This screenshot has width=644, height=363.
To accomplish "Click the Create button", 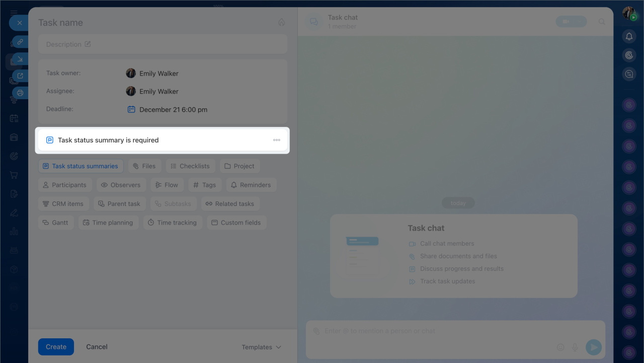I will [x=56, y=347].
